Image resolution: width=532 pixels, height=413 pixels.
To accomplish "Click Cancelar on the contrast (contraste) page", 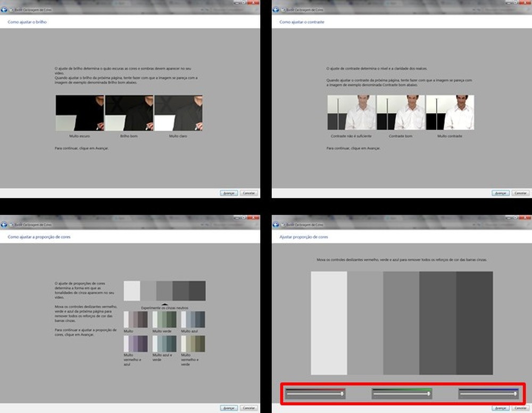I will point(520,193).
